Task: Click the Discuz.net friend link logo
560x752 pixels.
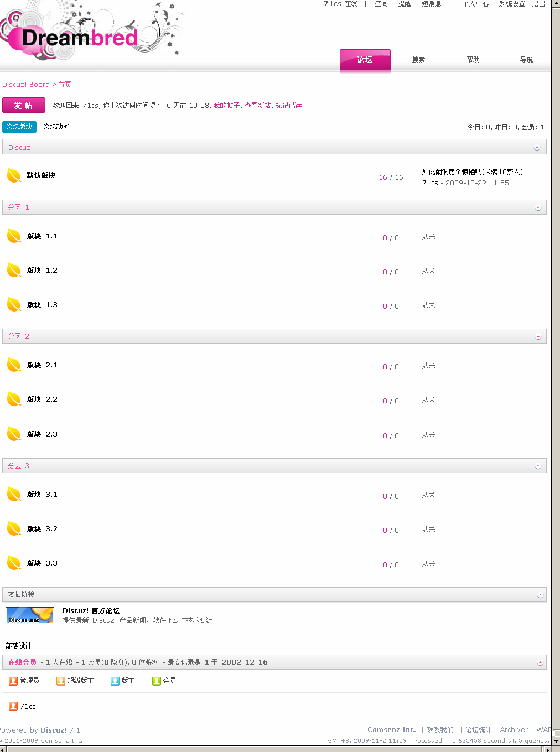Action: coord(30,615)
